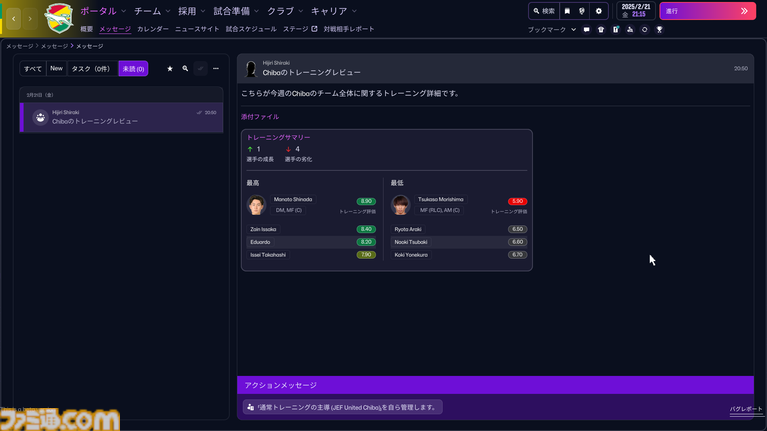Click the trophy bookmark shortcut icon

coord(659,30)
